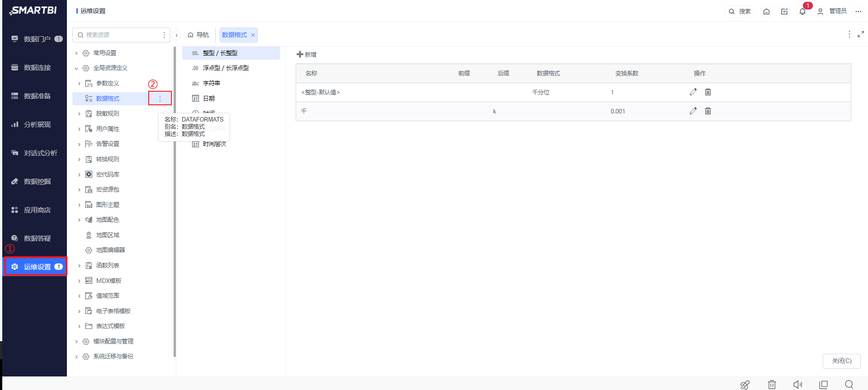This screenshot has width=868, height=390.
Task: Open the task checklist icon in top bar
Action: (x=784, y=11)
